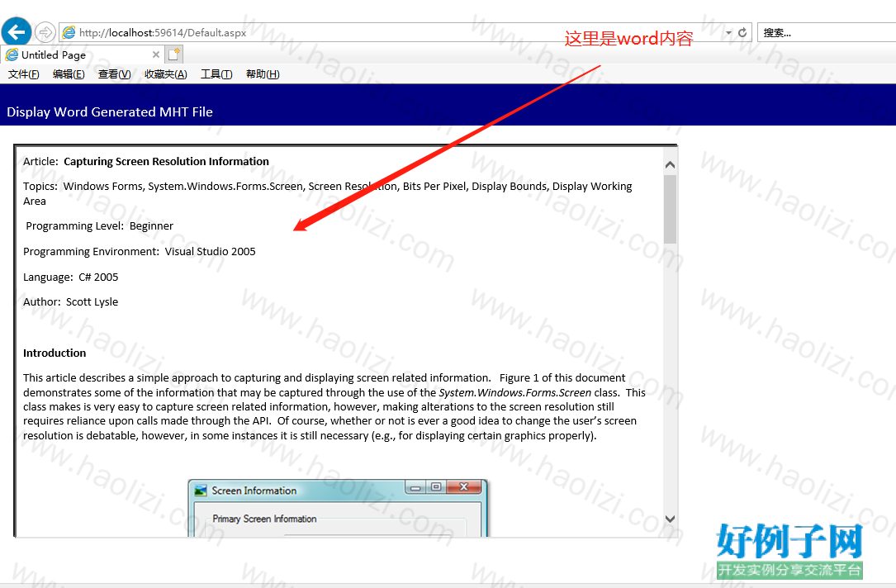This screenshot has height=588, width=896.
Task: Click 'Programming Environment: Visual Studio 2005' line
Action: tap(140, 252)
